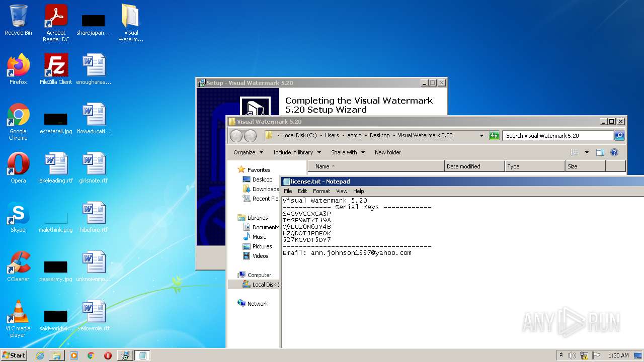
Task: Sort by Name column header
Action: click(x=376, y=166)
